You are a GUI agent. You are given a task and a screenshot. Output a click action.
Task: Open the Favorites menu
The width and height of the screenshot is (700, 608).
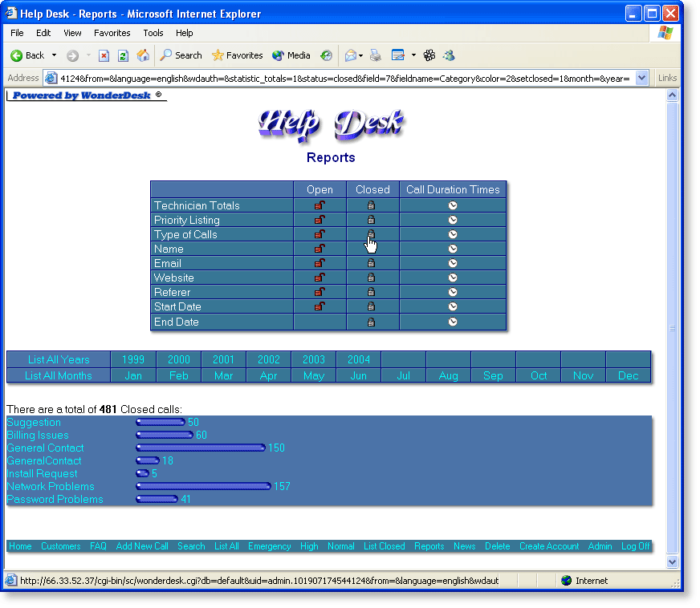[x=112, y=33]
